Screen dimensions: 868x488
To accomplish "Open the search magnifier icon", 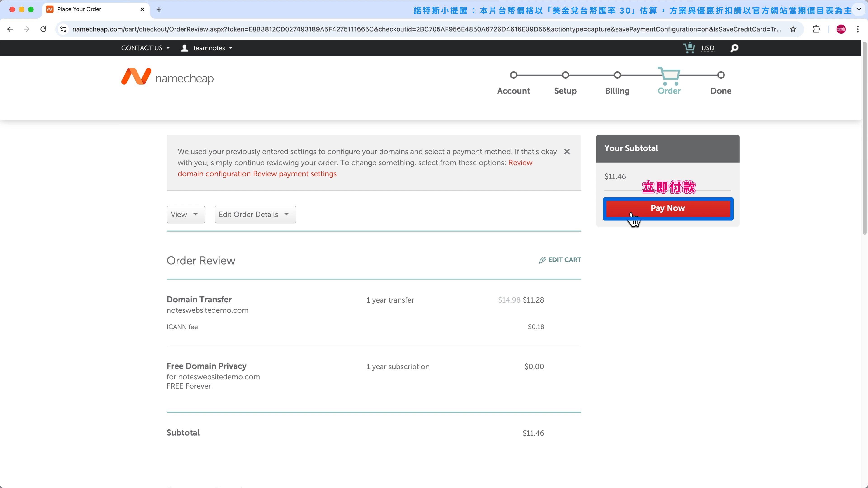I will (x=734, y=48).
